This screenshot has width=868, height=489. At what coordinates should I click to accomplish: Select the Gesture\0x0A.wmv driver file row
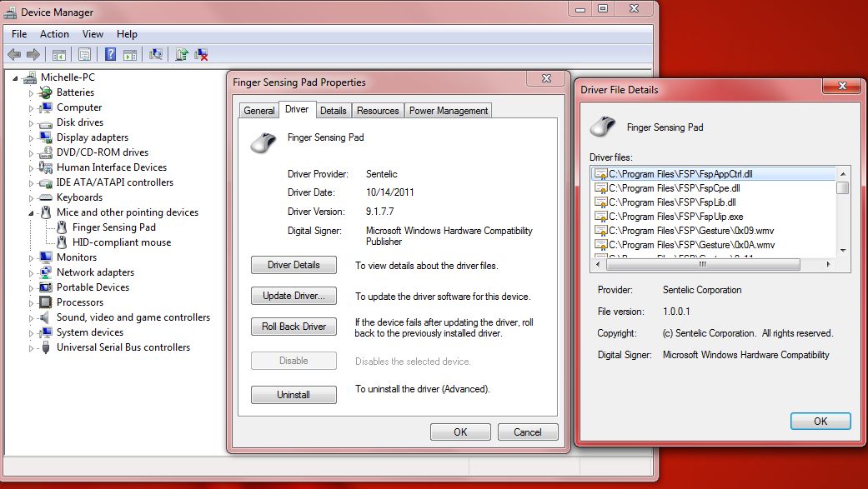714,245
